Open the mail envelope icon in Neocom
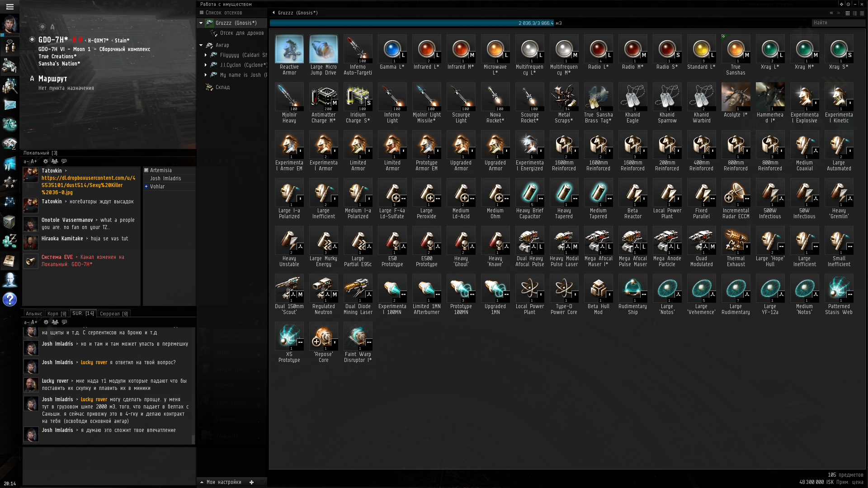This screenshot has width=868, height=488. 9,105
